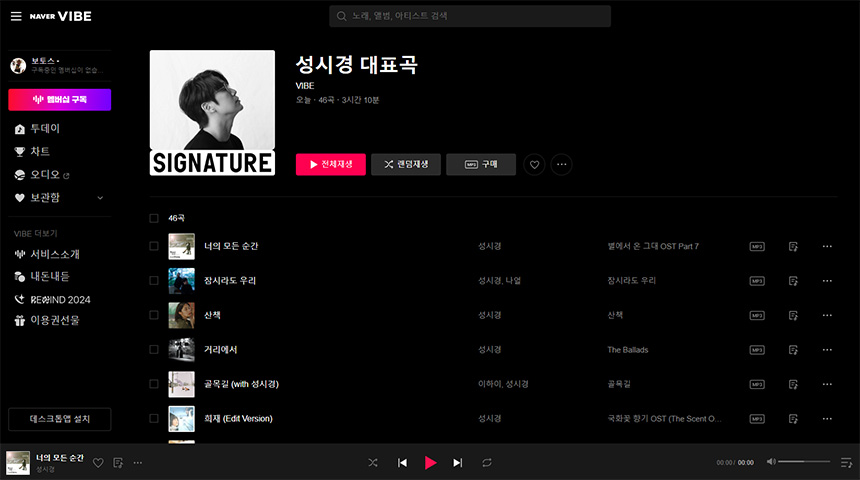Click MP3 icon for 골목길
The image size is (860, 480).
click(x=757, y=385)
